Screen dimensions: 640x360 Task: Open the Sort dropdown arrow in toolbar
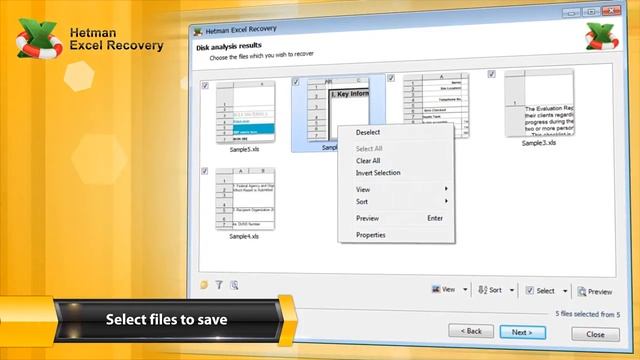[511, 290]
